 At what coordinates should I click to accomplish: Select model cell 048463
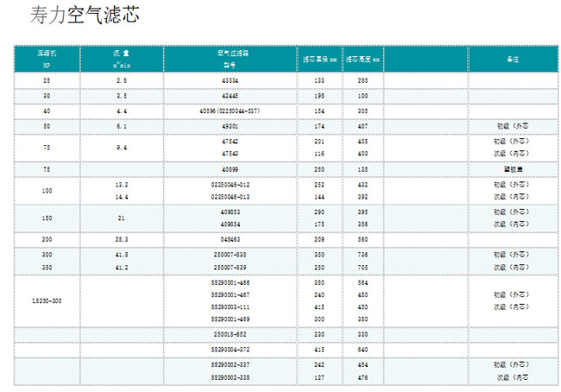(230, 239)
